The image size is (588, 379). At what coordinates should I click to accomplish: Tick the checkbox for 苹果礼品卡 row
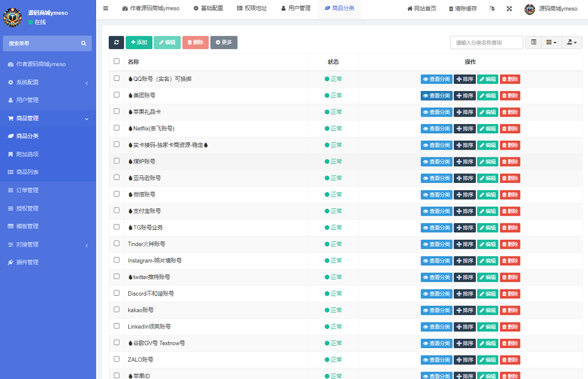(x=117, y=111)
